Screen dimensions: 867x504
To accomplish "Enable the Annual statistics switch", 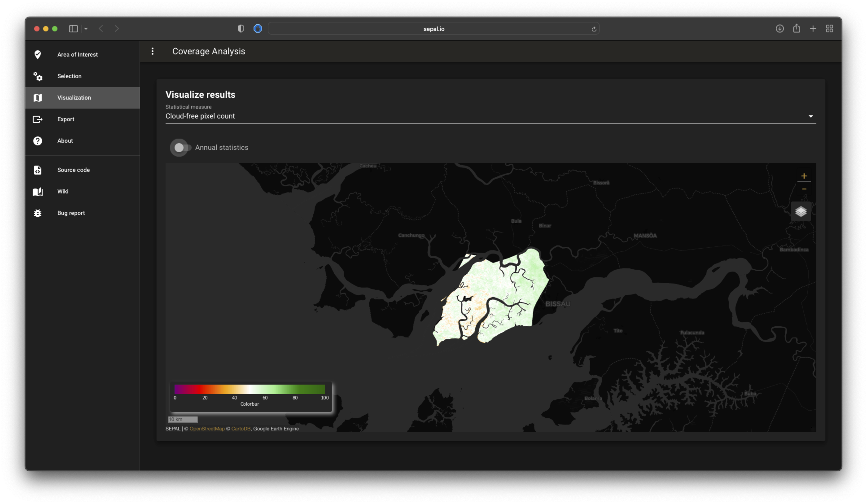I will point(182,148).
